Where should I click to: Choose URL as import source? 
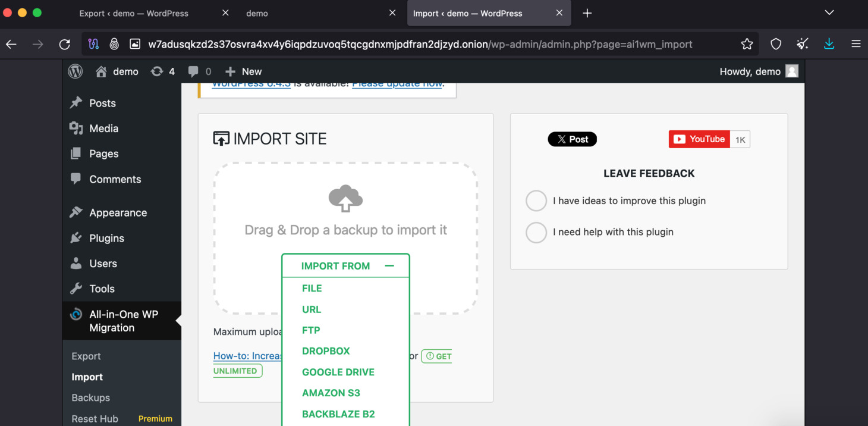click(x=311, y=309)
